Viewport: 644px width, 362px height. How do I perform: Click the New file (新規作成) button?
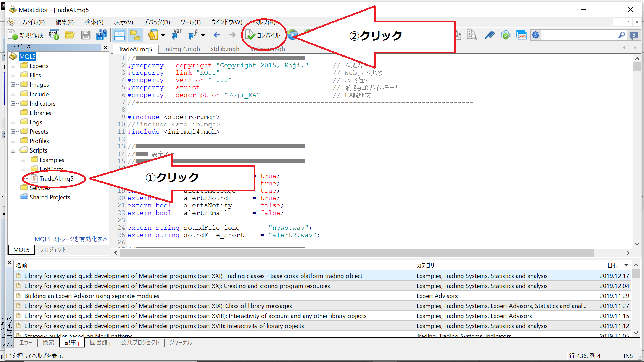tap(26, 35)
